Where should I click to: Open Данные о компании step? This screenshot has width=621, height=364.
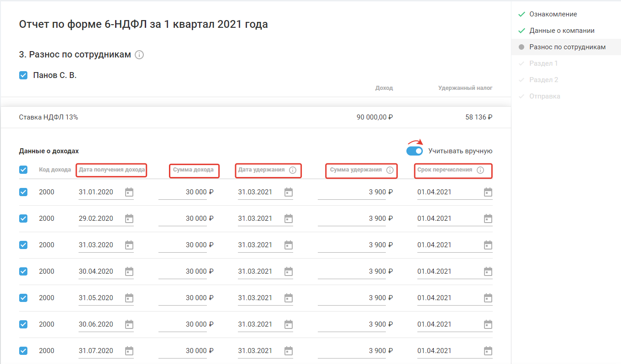(x=562, y=31)
